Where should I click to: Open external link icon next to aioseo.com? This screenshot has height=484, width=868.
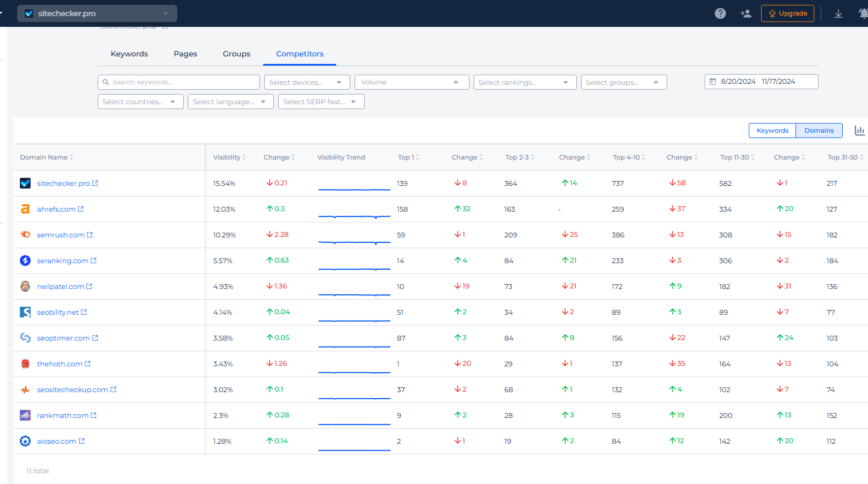point(82,441)
